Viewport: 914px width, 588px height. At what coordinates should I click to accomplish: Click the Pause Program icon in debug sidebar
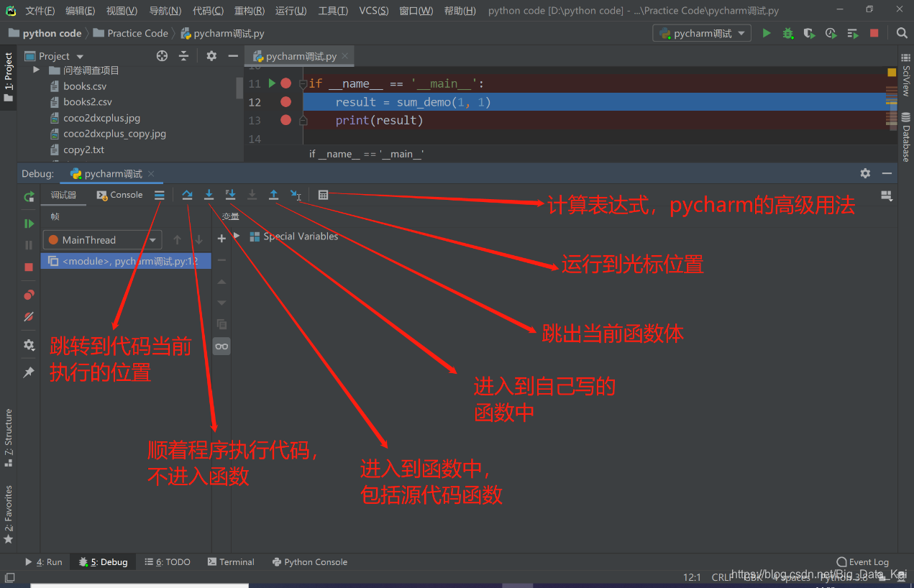click(x=29, y=245)
